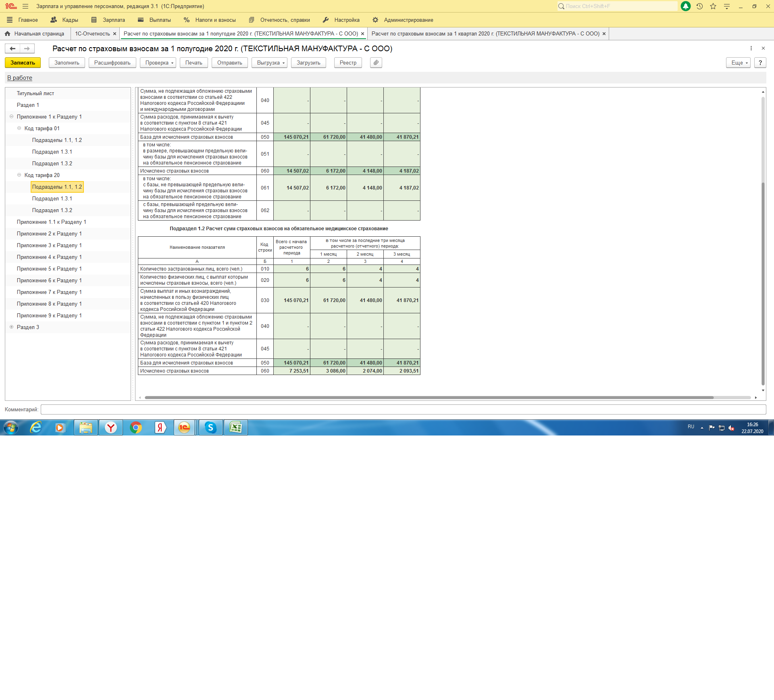Click the back navigation arrow

(12, 49)
